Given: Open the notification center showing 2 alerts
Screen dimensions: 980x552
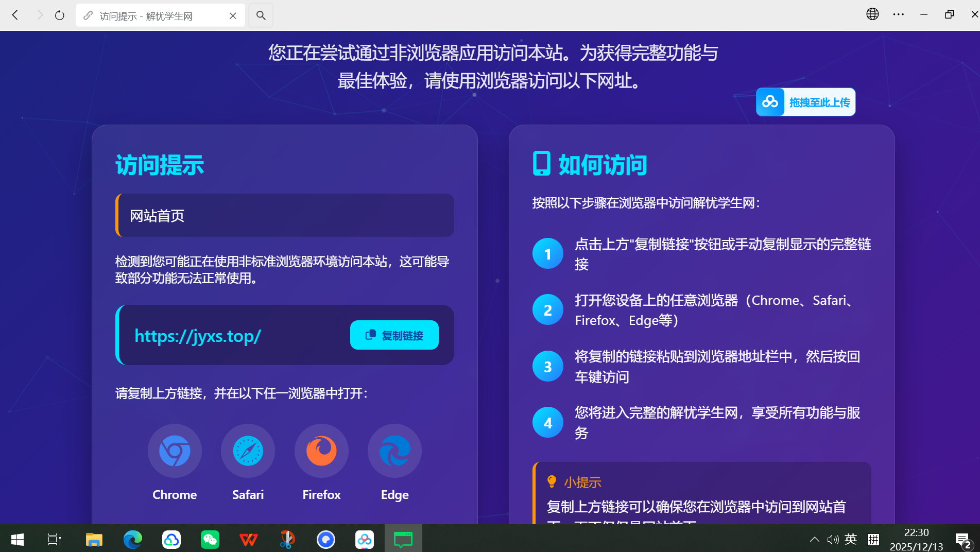Looking at the screenshot, I should click(x=962, y=539).
